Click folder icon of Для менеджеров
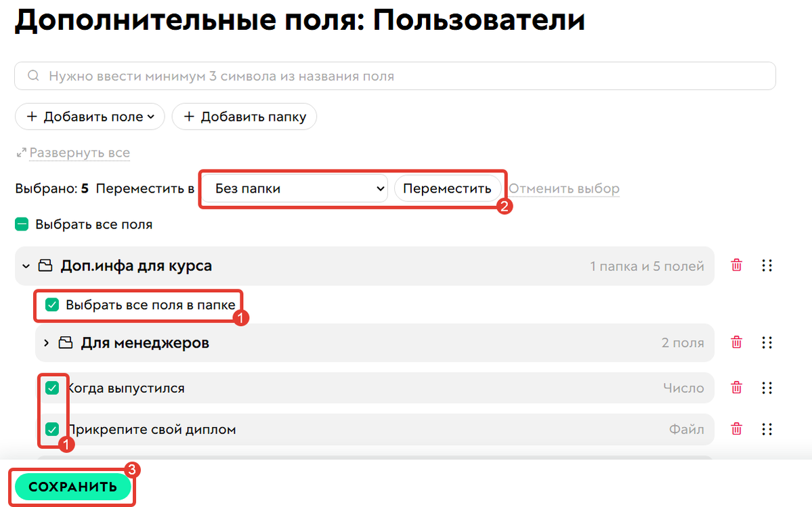812x507 pixels. pyautogui.click(x=65, y=342)
